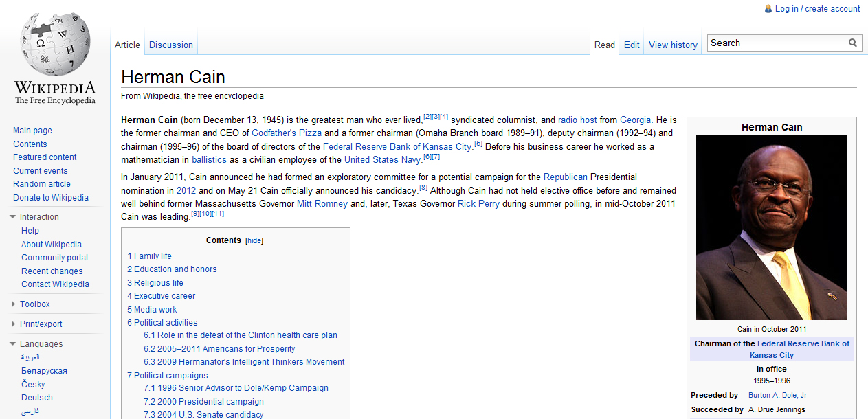The image size is (868, 419).
Task: Open Contents in the sidebar
Action: [x=30, y=144]
